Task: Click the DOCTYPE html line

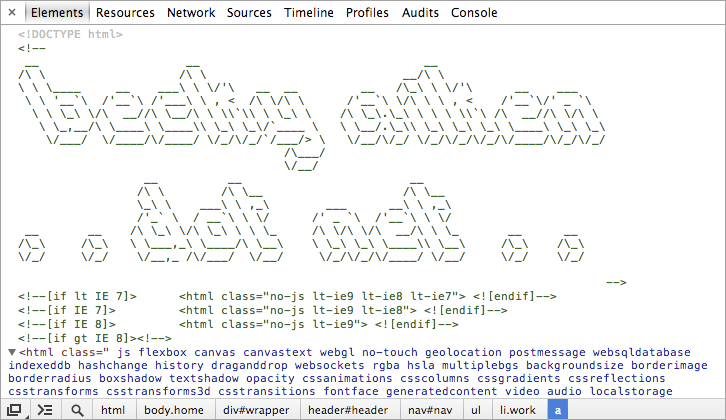Action: (70, 34)
